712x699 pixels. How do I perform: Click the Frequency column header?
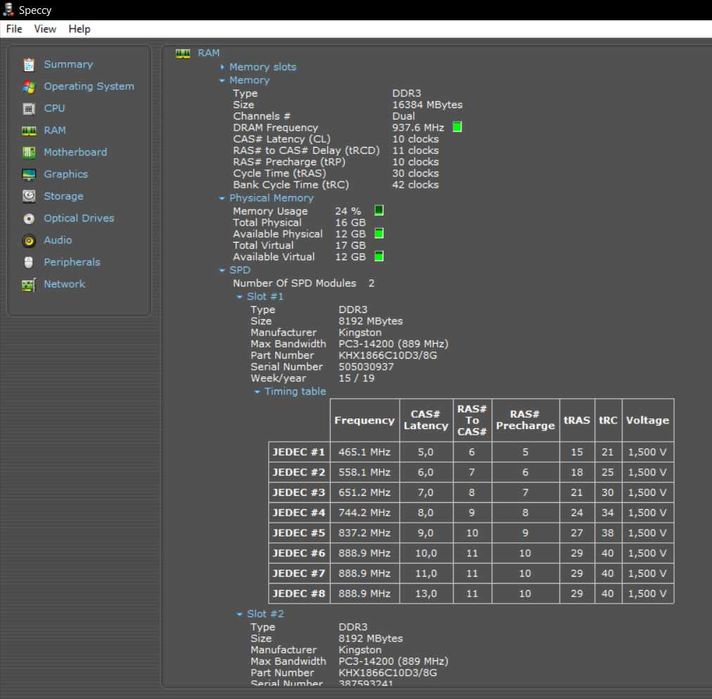tap(365, 420)
